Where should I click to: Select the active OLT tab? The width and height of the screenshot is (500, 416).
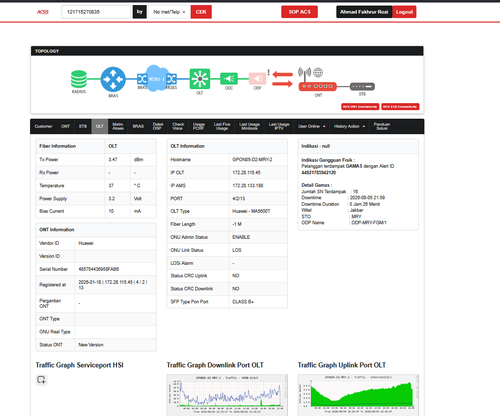100,126
